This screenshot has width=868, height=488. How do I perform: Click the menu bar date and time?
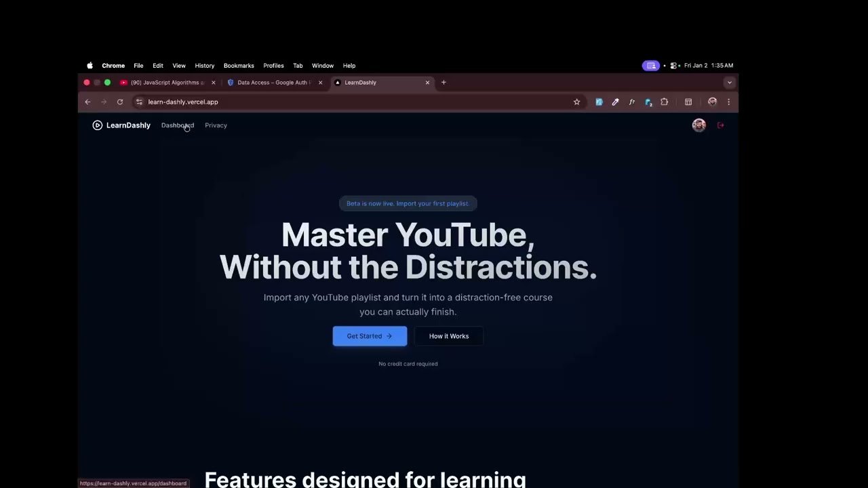pyautogui.click(x=709, y=66)
